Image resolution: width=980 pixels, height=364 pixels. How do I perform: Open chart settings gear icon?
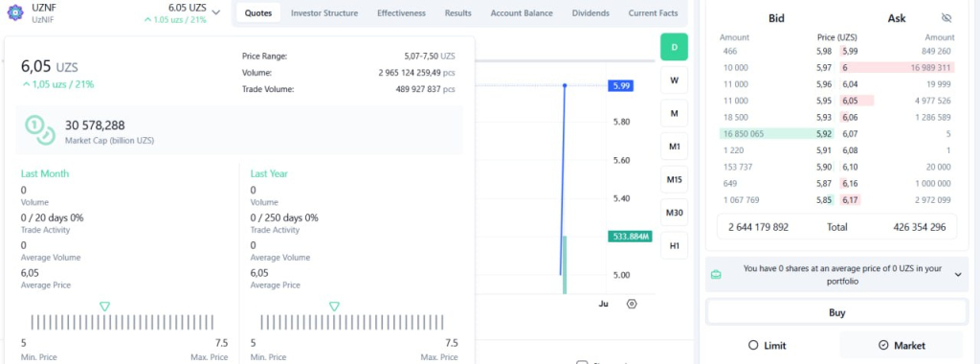[632, 304]
